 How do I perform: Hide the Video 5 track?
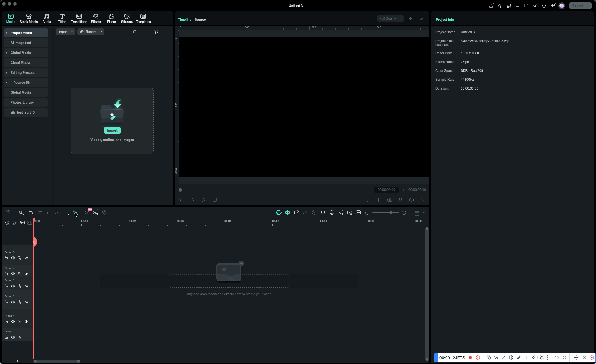(26, 258)
